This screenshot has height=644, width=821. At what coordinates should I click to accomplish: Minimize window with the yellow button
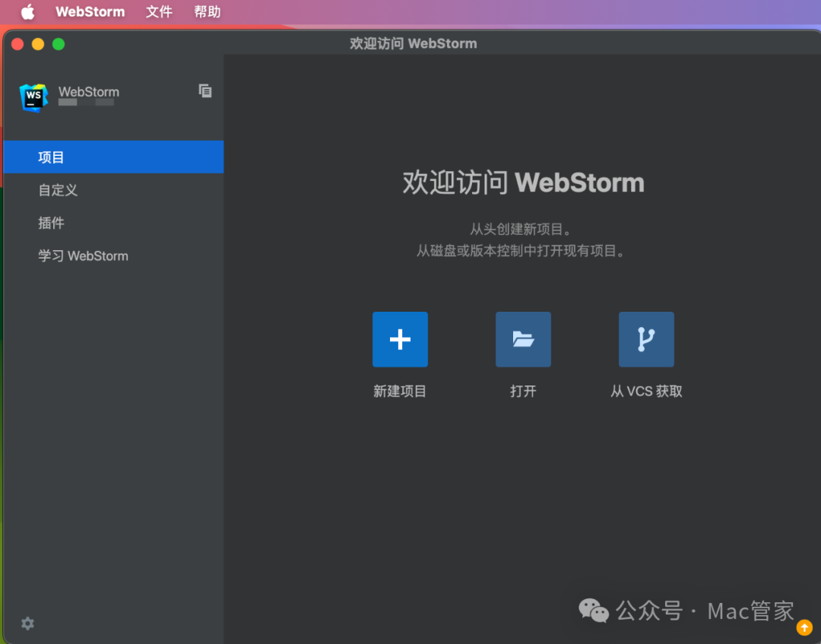(38, 44)
